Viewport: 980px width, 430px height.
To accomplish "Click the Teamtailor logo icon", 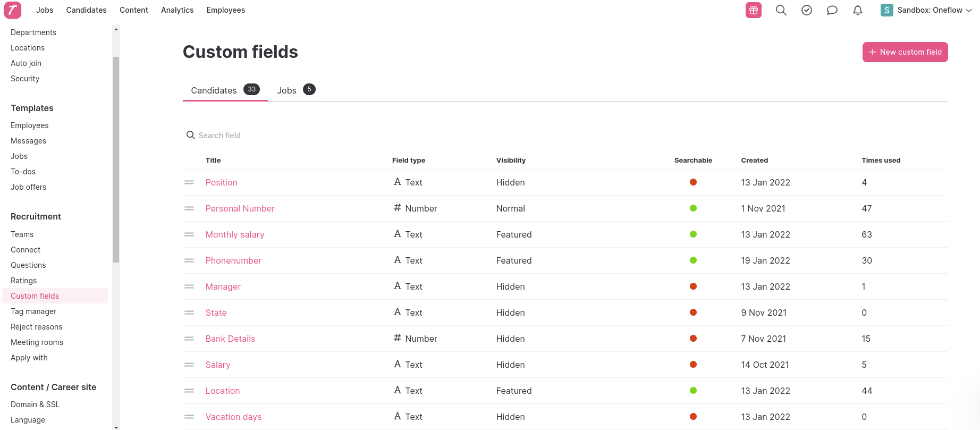I will coord(13,10).
